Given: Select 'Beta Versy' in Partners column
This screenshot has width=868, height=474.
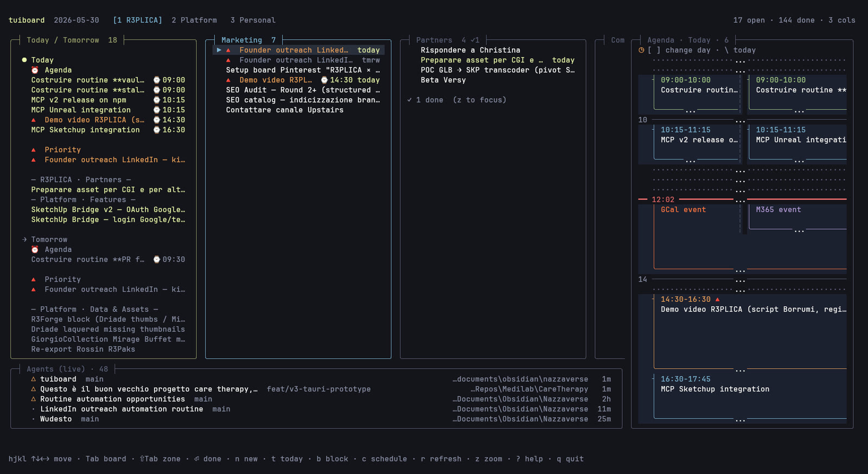Looking at the screenshot, I should (443, 80).
